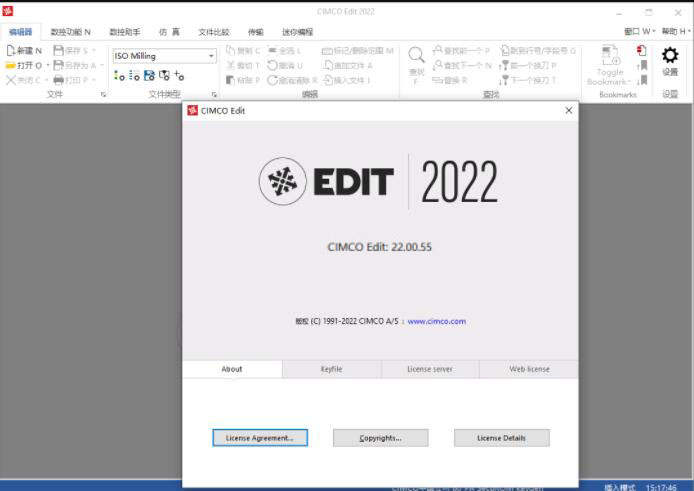Image resolution: width=694 pixels, height=491 pixels.
Task: Switch to the Keyfile tab
Action: [x=332, y=369]
